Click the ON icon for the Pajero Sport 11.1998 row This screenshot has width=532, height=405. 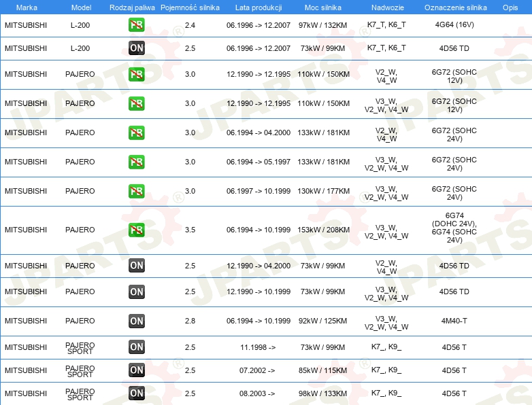point(136,347)
